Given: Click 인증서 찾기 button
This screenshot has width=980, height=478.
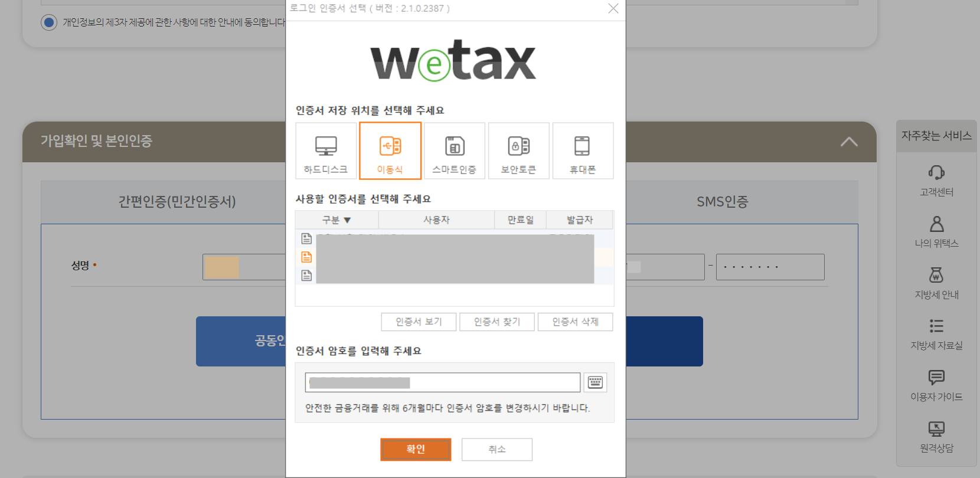Looking at the screenshot, I should point(497,322).
